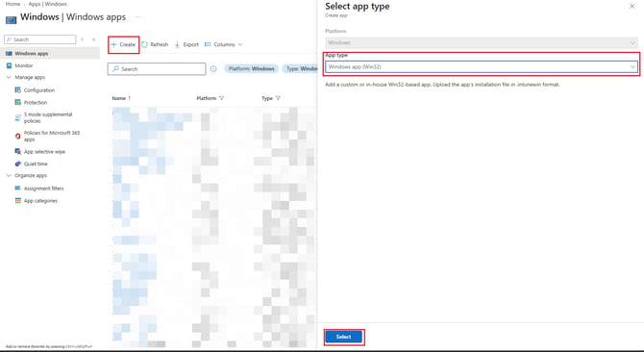
Task: Refresh the Windows apps list
Action: [155, 44]
